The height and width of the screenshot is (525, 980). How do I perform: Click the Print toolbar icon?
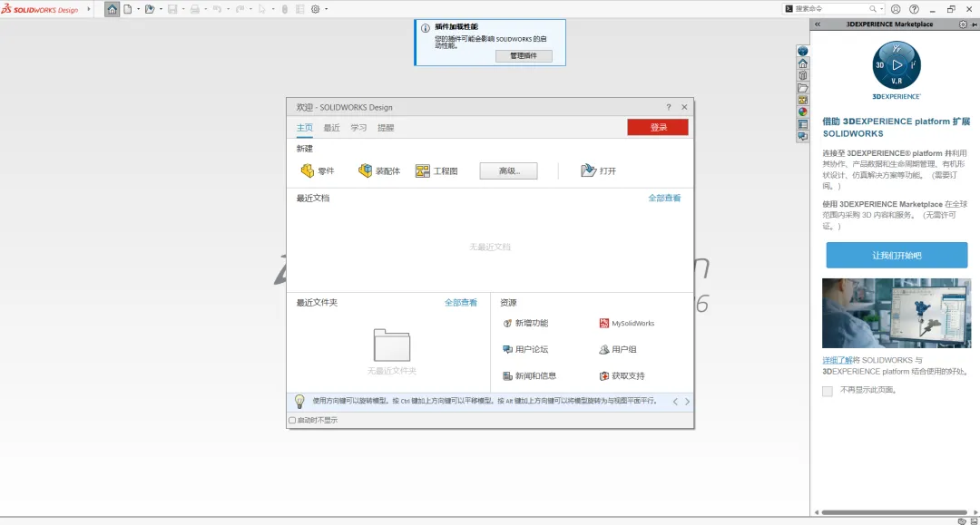tap(195, 9)
